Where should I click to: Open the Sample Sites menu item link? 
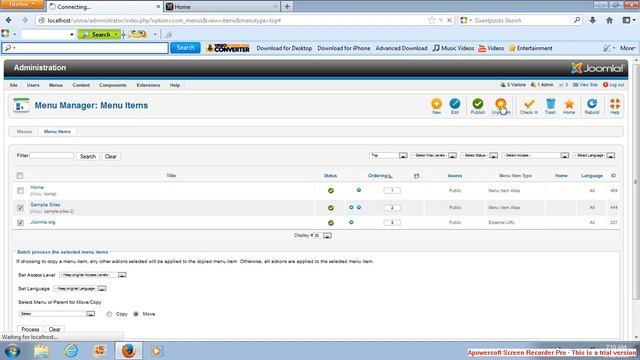pyautogui.click(x=45, y=204)
